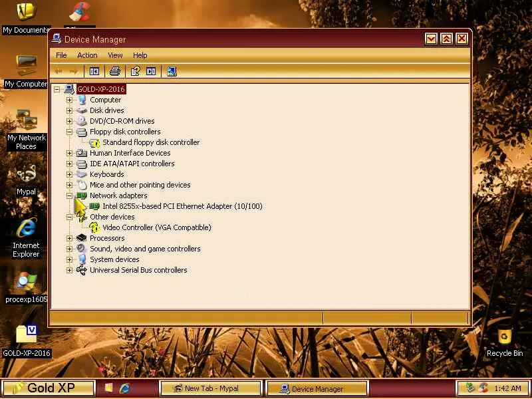Image resolution: width=532 pixels, height=399 pixels.
Task: Expand Sound, video and game controllers node
Action: (x=70, y=249)
